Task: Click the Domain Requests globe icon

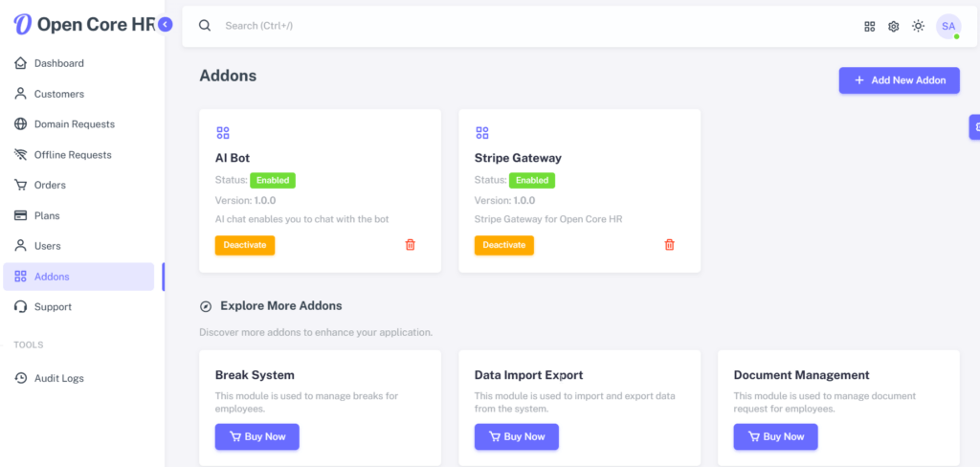Action: point(21,123)
